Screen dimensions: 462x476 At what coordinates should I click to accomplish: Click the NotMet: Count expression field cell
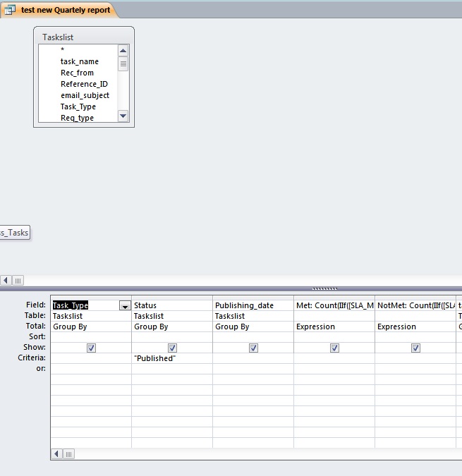point(415,305)
